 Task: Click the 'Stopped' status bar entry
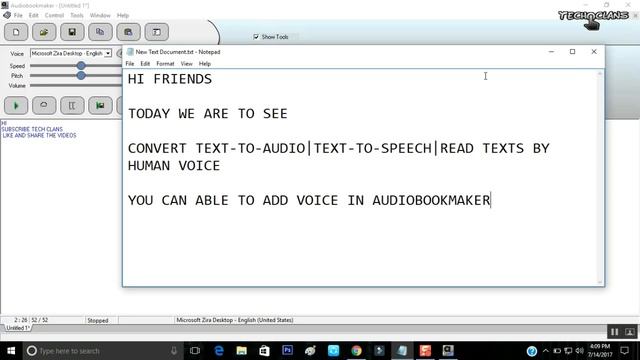click(98, 320)
